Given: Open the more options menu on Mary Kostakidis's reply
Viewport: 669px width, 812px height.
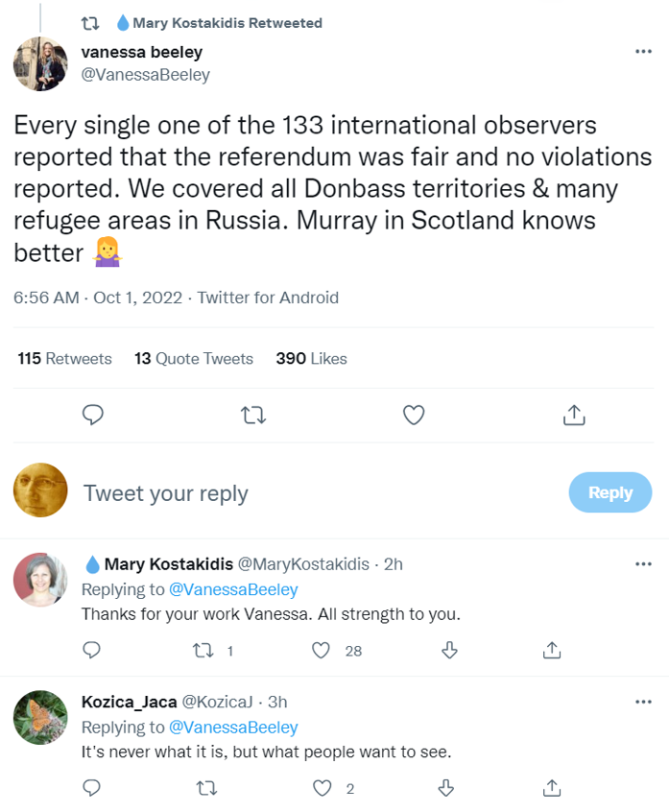Looking at the screenshot, I should (x=643, y=564).
